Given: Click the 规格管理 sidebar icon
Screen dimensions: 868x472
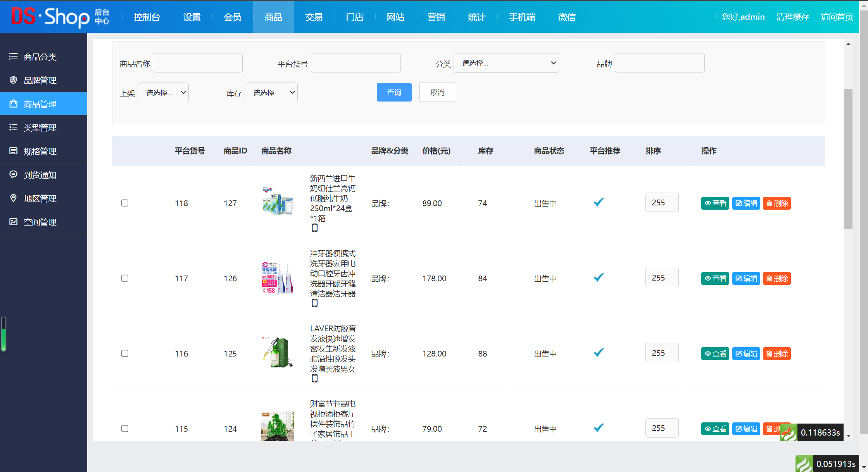Looking at the screenshot, I should pos(14,151).
